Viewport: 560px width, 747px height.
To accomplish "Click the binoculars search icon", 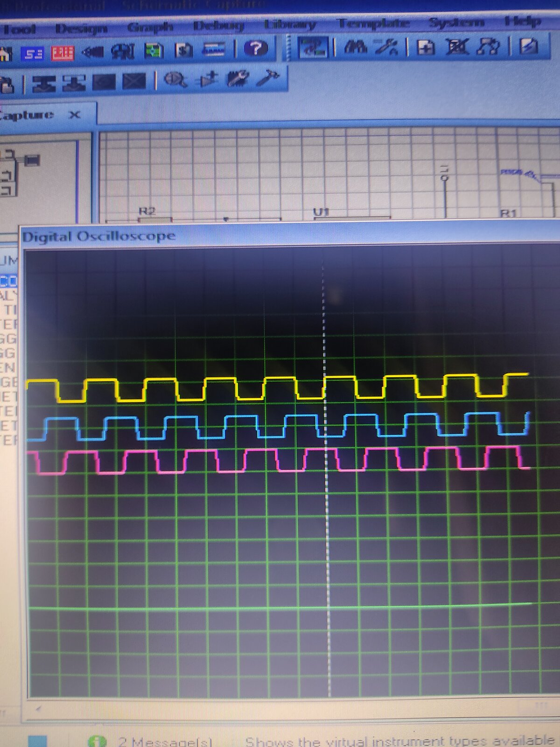I will tap(355, 47).
